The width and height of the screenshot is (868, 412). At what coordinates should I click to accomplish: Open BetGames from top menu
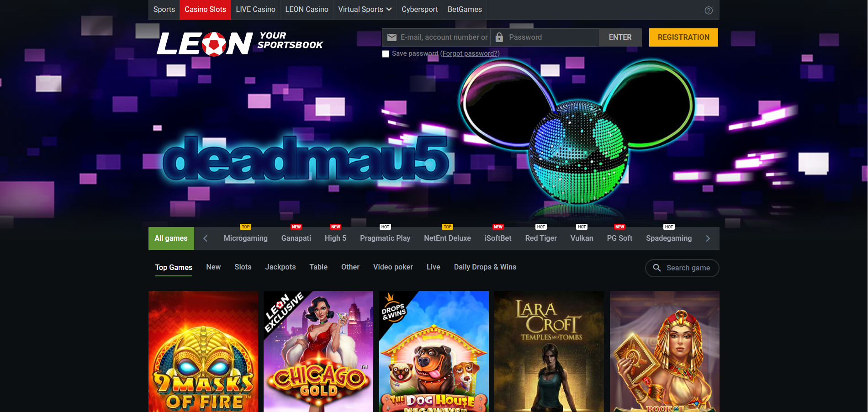(465, 10)
